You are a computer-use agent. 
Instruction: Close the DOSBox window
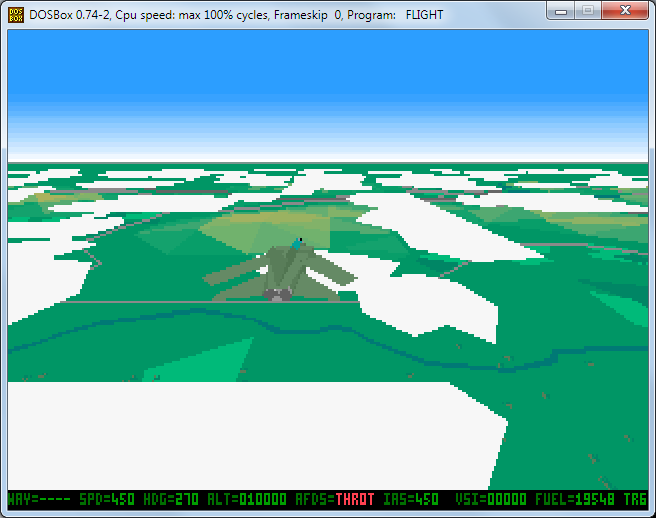(x=625, y=11)
